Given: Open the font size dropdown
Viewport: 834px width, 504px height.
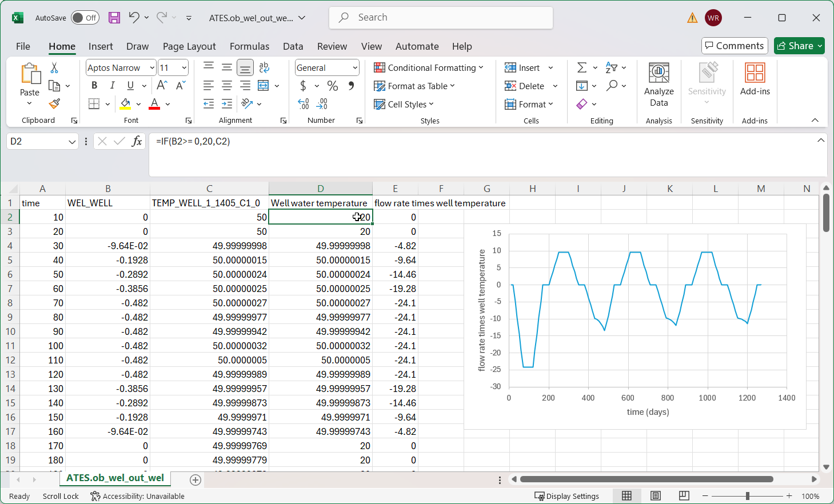Looking at the screenshot, I should (x=184, y=68).
